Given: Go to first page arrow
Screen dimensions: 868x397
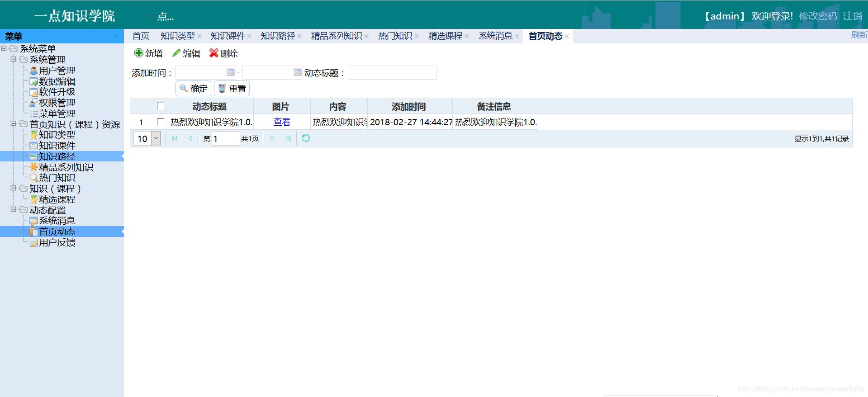Looking at the screenshot, I should [x=175, y=138].
